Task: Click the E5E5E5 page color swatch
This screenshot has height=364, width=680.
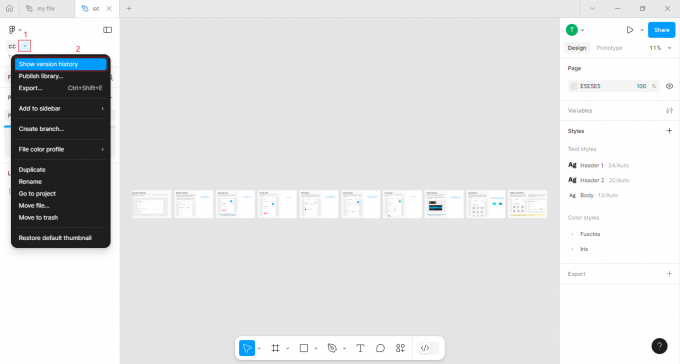Action: pos(574,86)
